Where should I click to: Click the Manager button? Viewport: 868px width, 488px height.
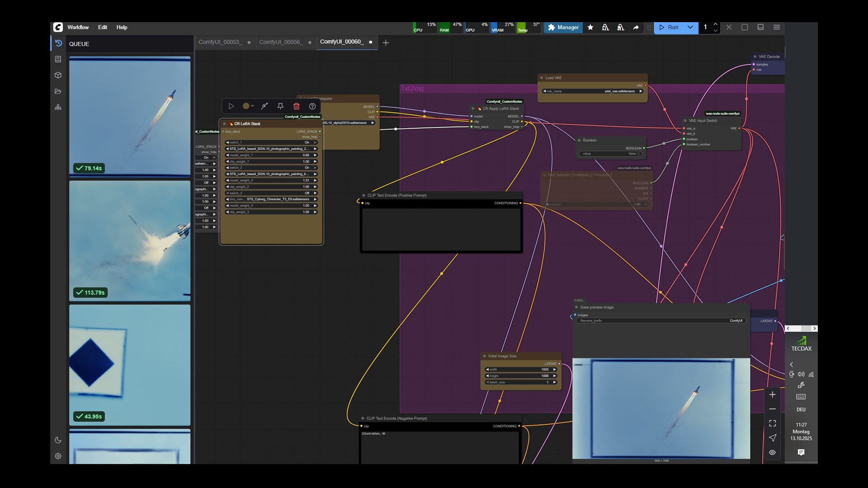pyautogui.click(x=563, y=28)
